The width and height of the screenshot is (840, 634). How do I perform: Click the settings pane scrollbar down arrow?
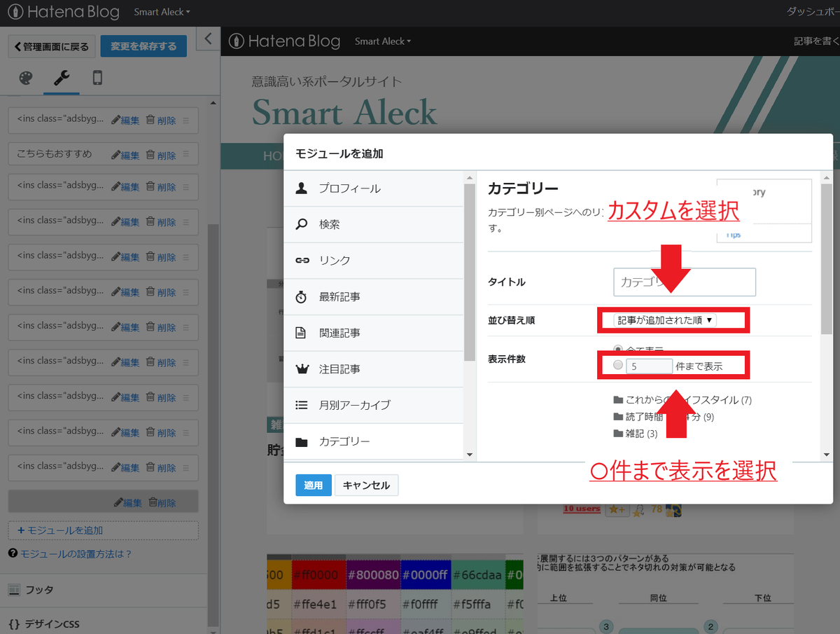(x=827, y=455)
